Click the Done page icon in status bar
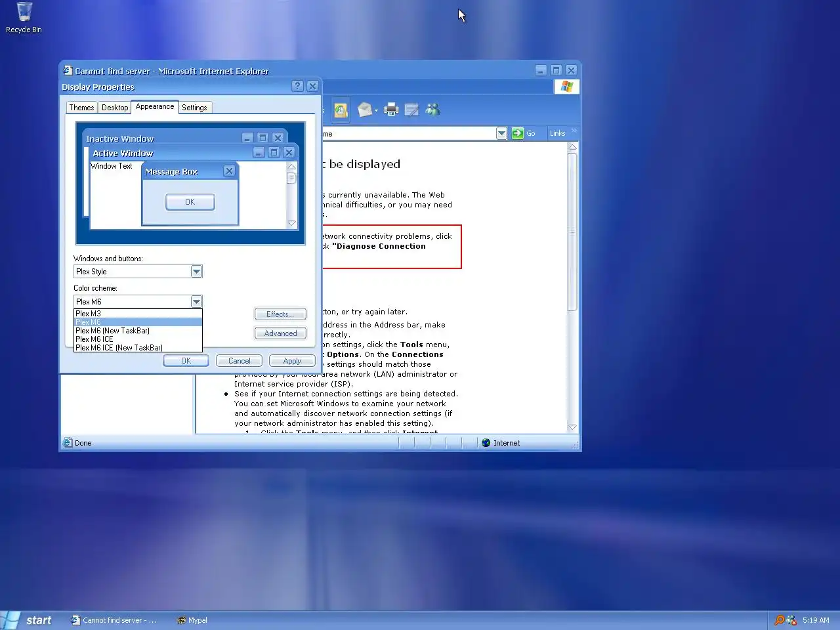 [67, 443]
